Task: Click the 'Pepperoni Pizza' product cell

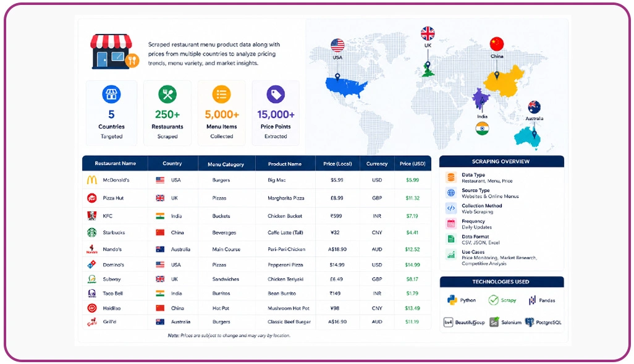Action: tap(285, 265)
